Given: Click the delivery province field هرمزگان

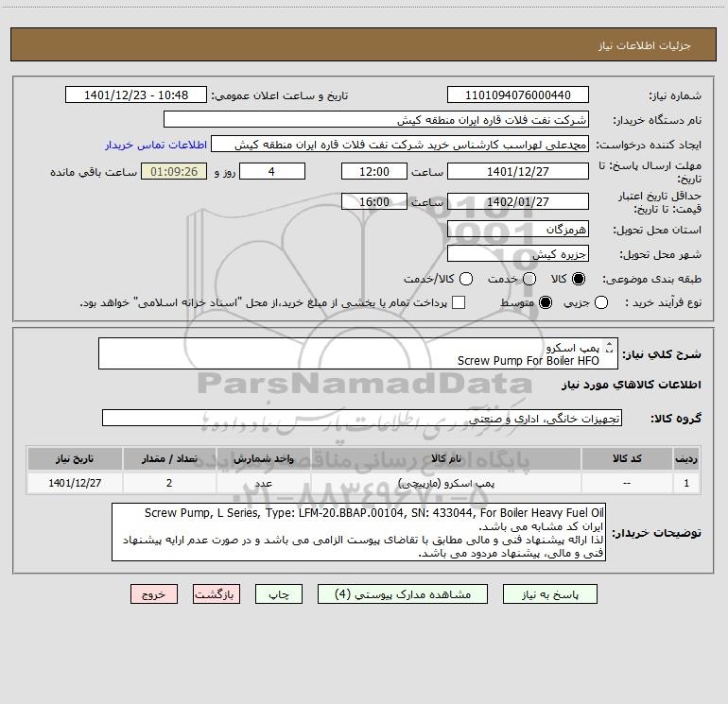Looking at the screenshot, I should pyautogui.click(x=518, y=230).
